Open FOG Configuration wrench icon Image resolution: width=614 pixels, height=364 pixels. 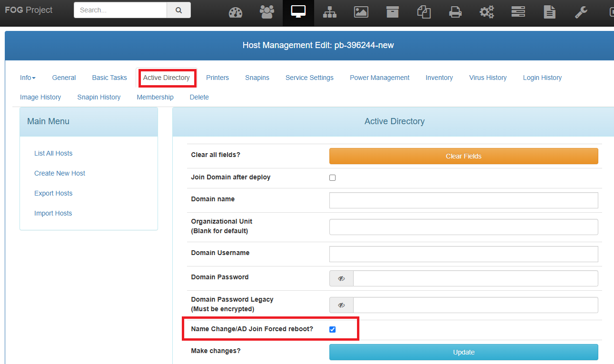(x=581, y=12)
